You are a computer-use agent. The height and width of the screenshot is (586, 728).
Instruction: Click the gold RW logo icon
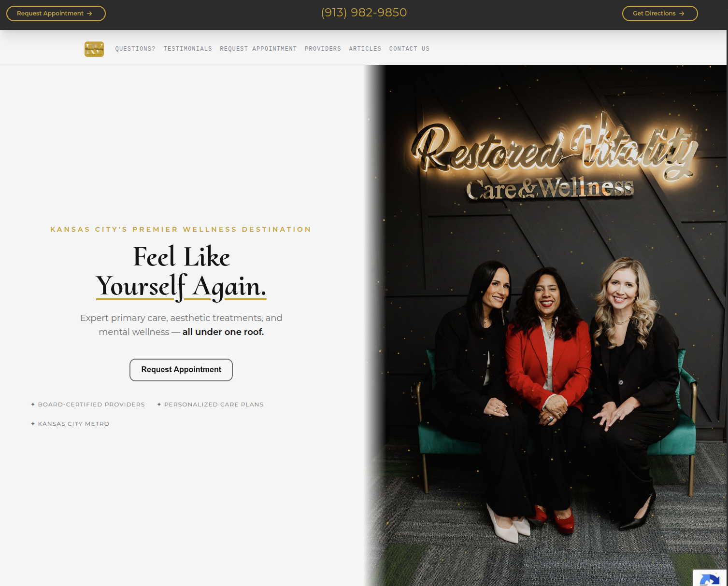pos(94,49)
